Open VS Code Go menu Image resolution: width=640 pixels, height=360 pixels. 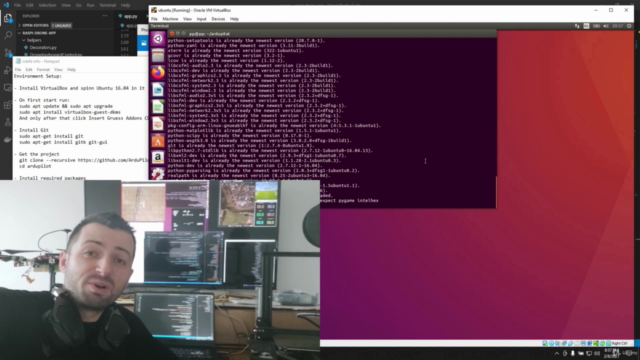[x=78, y=5]
